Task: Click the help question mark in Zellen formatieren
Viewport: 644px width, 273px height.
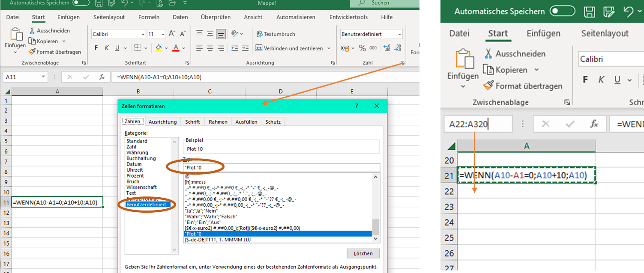Action: [x=356, y=106]
